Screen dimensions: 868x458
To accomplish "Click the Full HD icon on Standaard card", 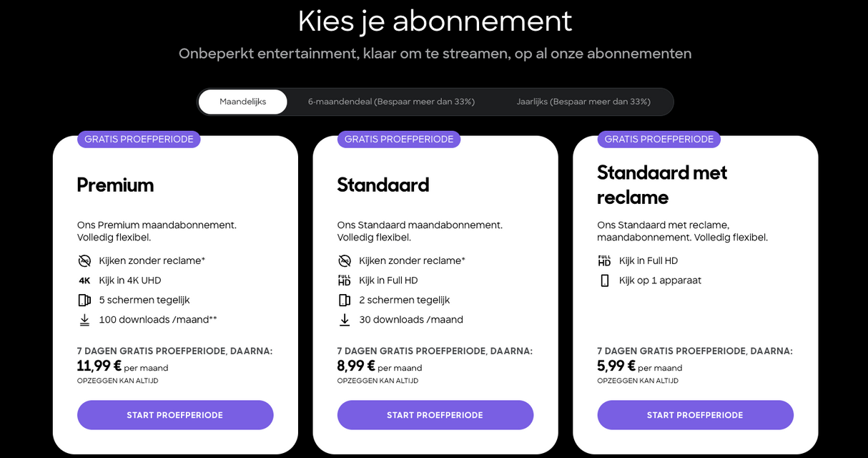I will [344, 281].
